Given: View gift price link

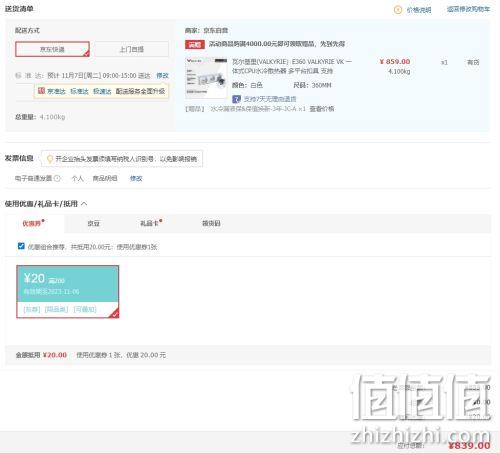Looking at the screenshot, I should coord(322,109).
